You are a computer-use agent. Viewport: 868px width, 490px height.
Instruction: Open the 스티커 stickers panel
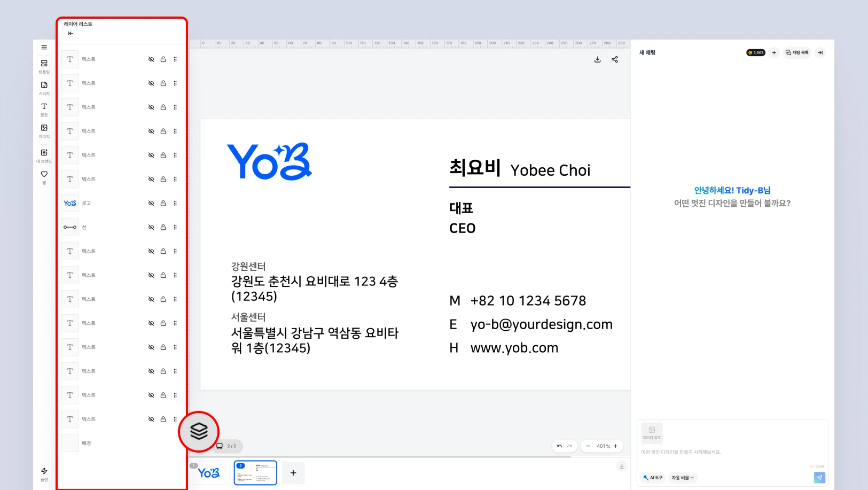(44, 88)
